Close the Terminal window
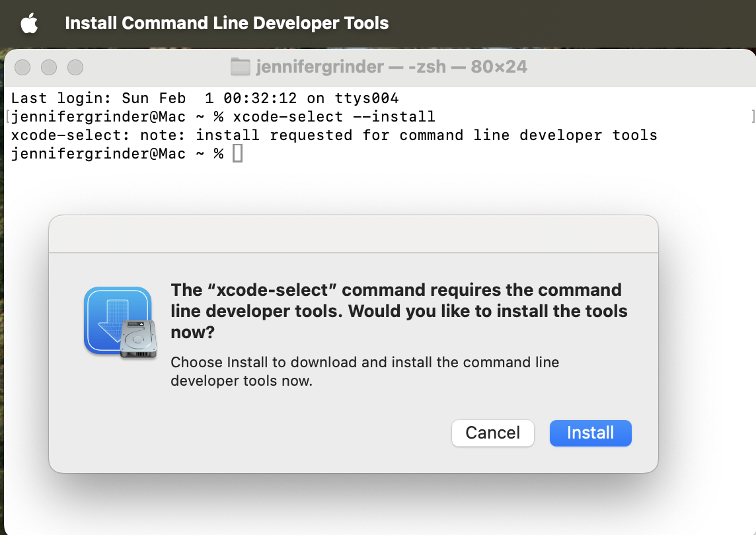Screen dimensions: 756x535 [23, 67]
